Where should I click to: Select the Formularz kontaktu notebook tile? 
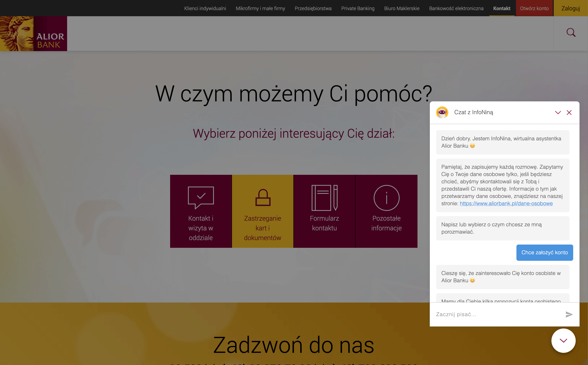point(324,211)
